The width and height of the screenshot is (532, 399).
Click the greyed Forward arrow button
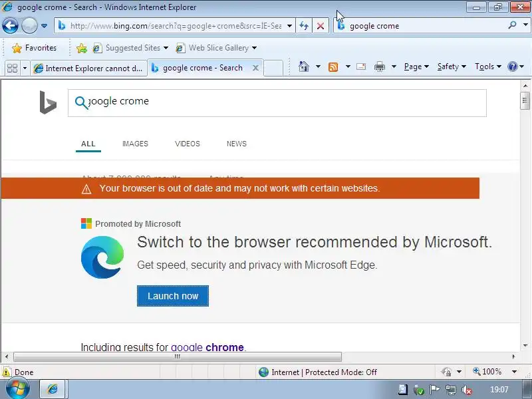pyautogui.click(x=29, y=25)
